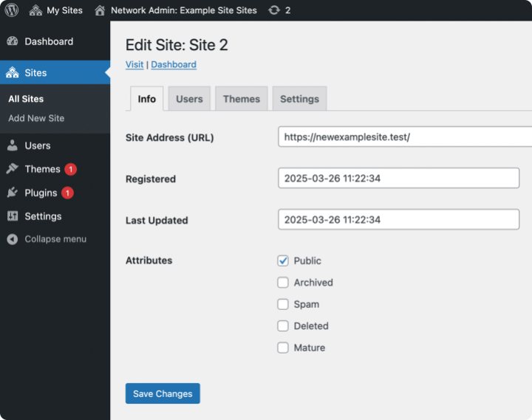Open Themes in the sidebar menu
The width and height of the screenshot is (532, 420).
coord(42,169)
